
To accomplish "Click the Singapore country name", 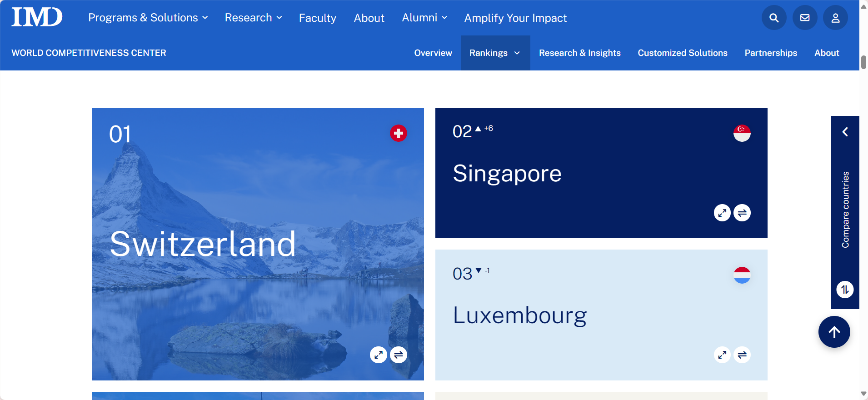I will click(x=507, y=174).
